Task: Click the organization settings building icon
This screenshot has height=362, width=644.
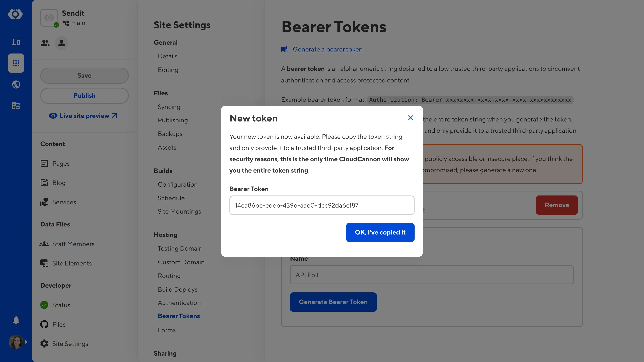Action: point(16,105)
